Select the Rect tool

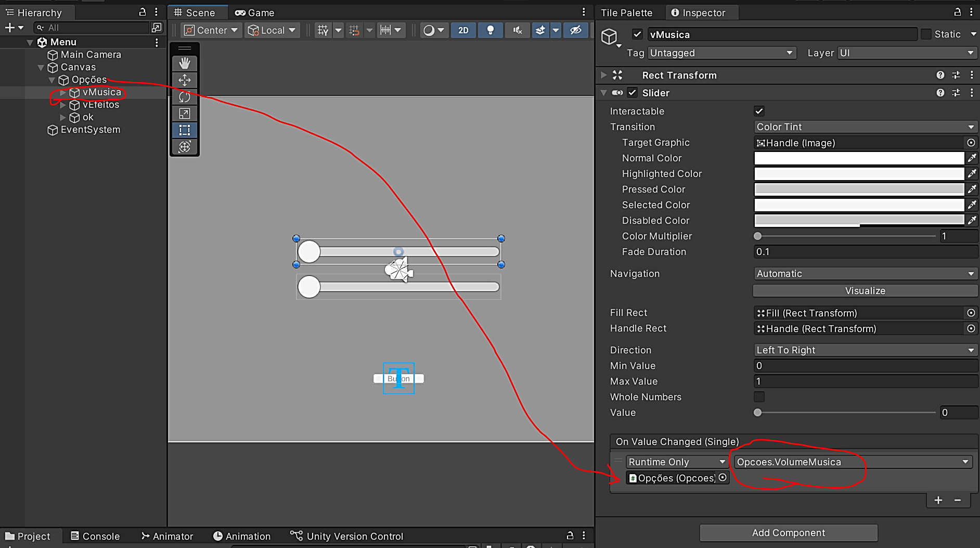(185, 130)
